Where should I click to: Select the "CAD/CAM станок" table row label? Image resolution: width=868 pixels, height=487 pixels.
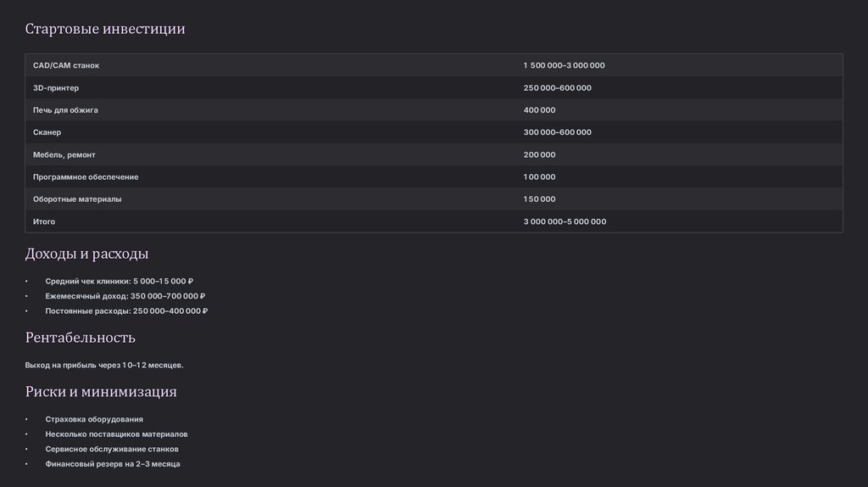point(66,65)
